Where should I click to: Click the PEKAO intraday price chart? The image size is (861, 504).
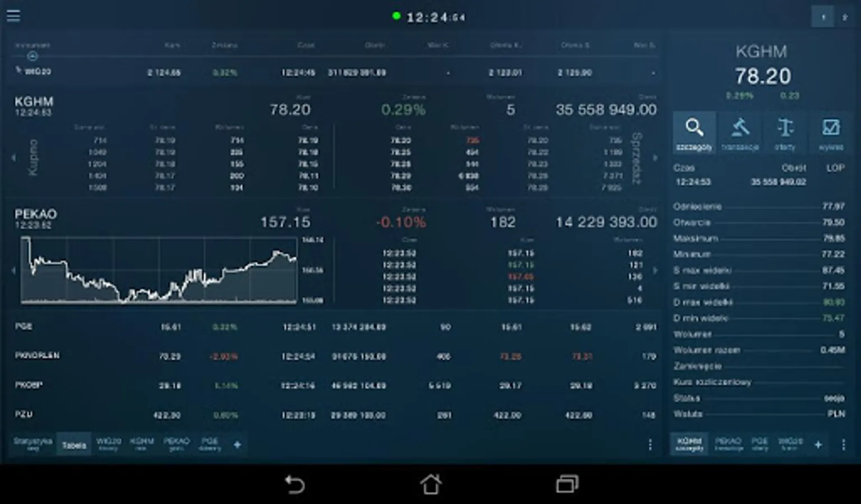point(159,270)
